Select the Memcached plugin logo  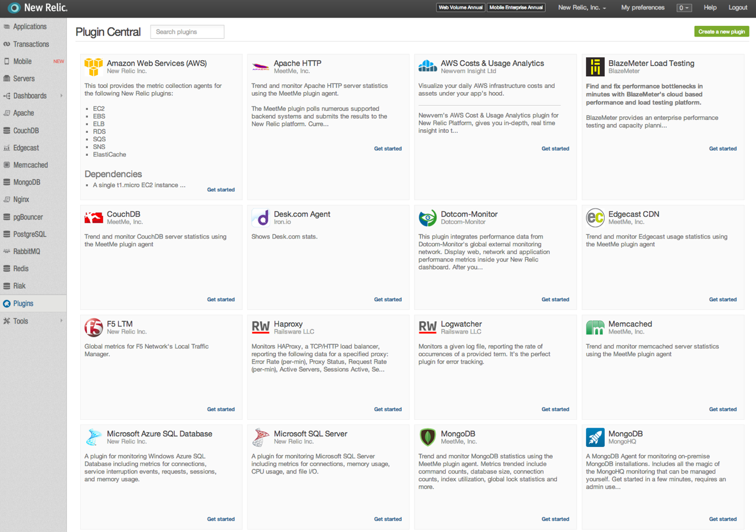pyautogui.click(x=595, y=328)
